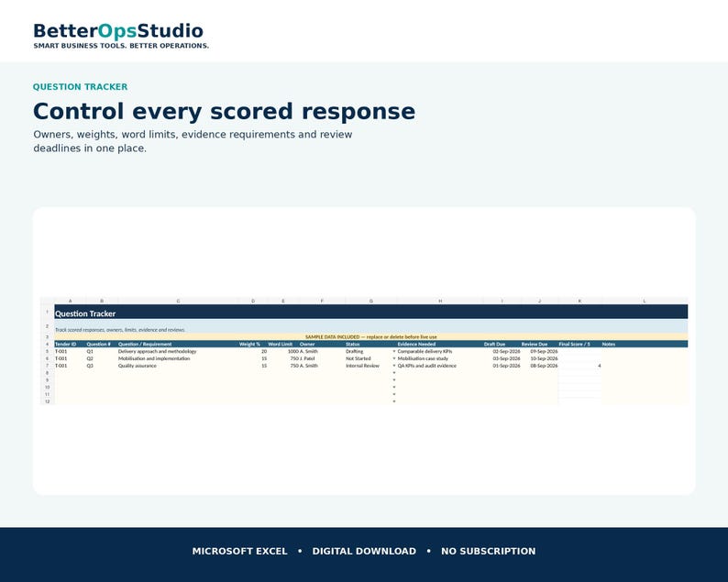Open the Status dropdown for Internal Review row
The height and width of the screenshot is (582, 728).
point(394,366)
